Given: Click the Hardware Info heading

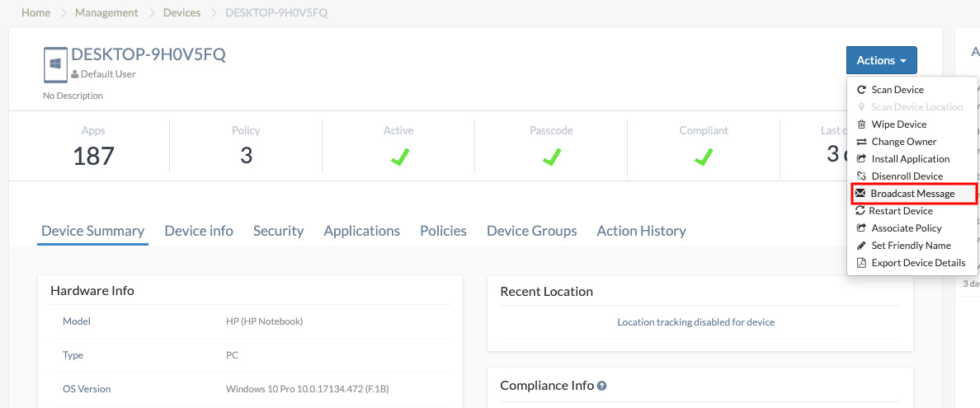Looking at the screenshot, I should pos(92,290).
